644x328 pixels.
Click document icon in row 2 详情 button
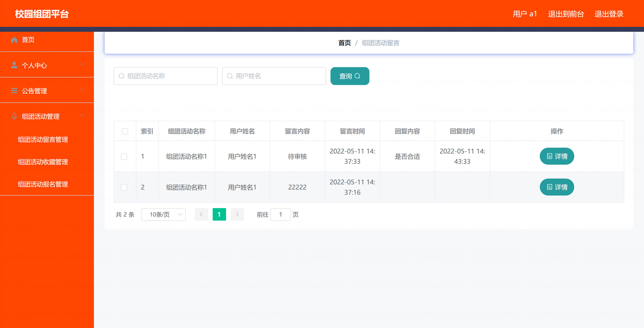point(549,187)
